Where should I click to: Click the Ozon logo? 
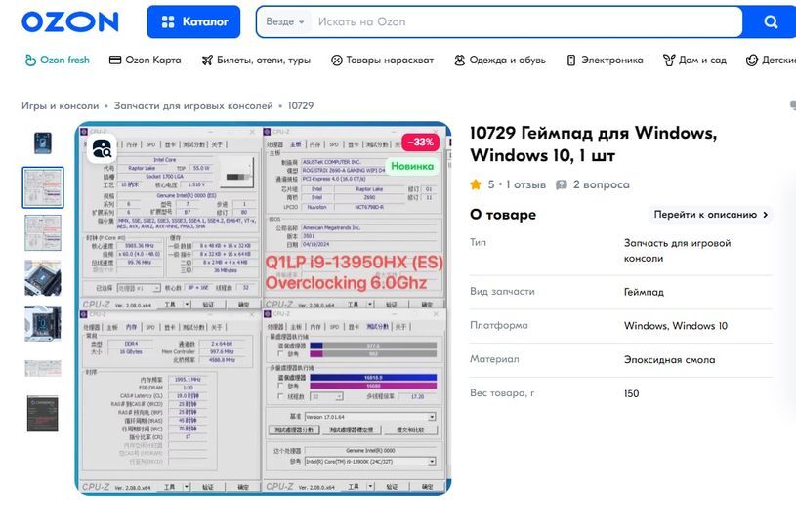pos(69,21)
